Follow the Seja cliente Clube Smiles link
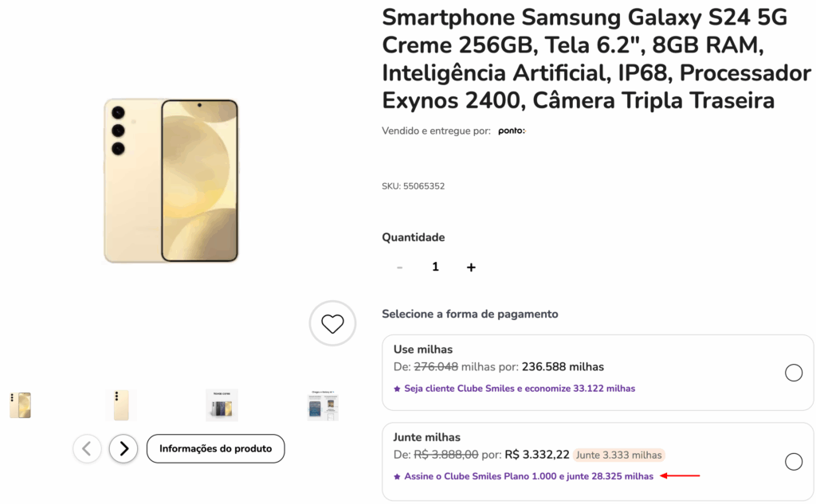 pos(519,389)
